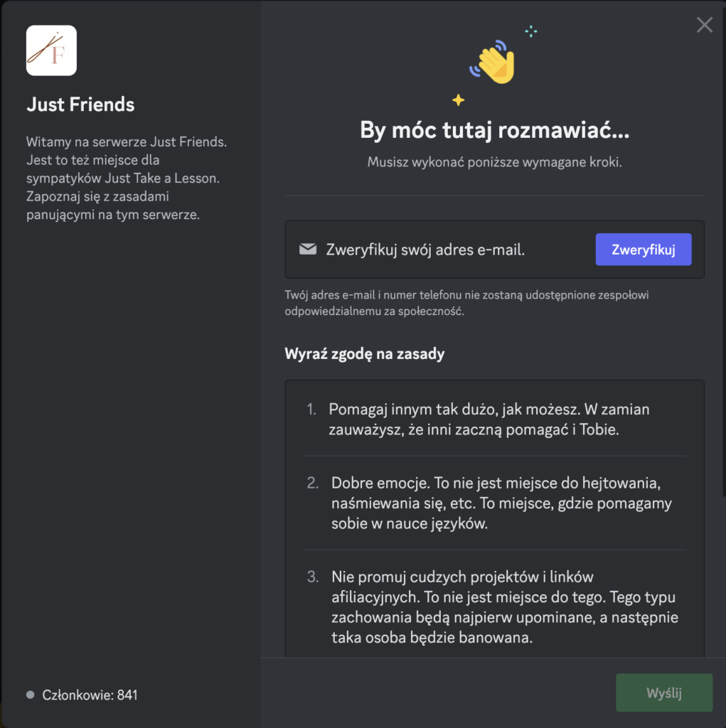Close the dialog with the X icon
The width and height of the screenshot is (726, 728).
[x=704, y=25]
